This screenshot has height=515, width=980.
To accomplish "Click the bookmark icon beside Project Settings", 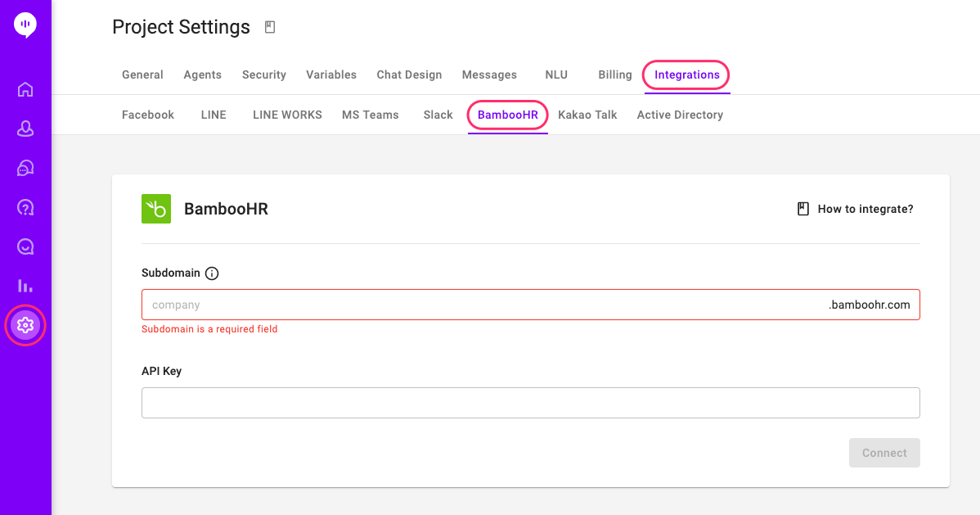I will (270, 27).
